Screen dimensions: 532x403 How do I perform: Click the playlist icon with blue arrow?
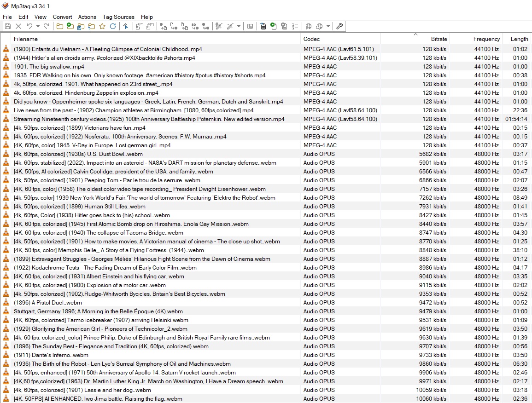(263, 26)
